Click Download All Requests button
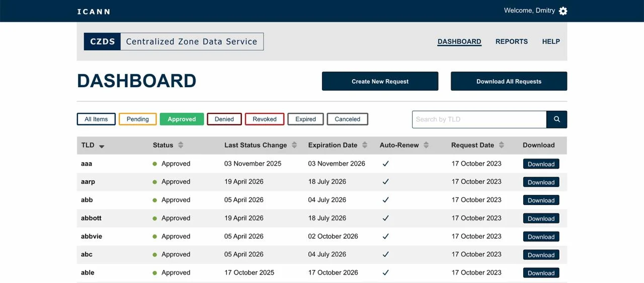 coord(509,81)
